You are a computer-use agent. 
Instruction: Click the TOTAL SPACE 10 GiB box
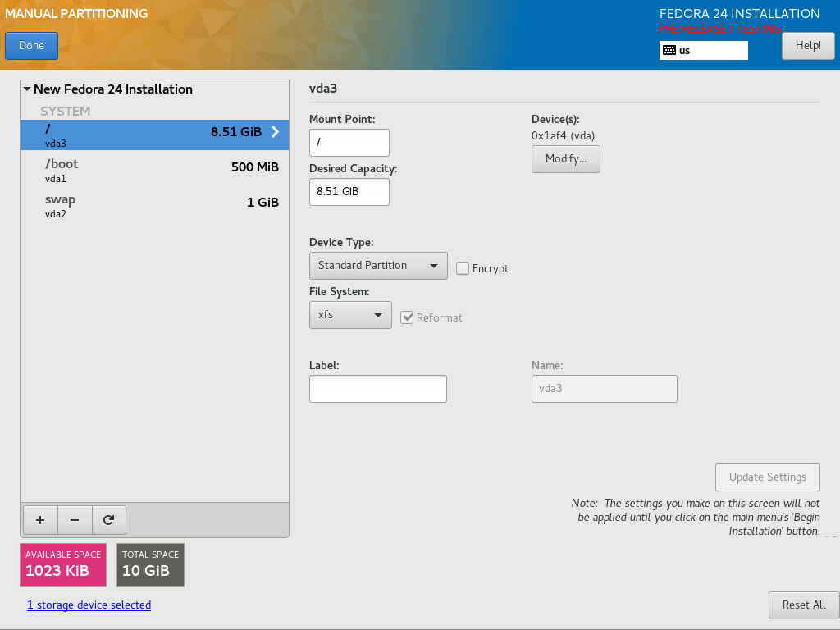click(x=151, y=564)
